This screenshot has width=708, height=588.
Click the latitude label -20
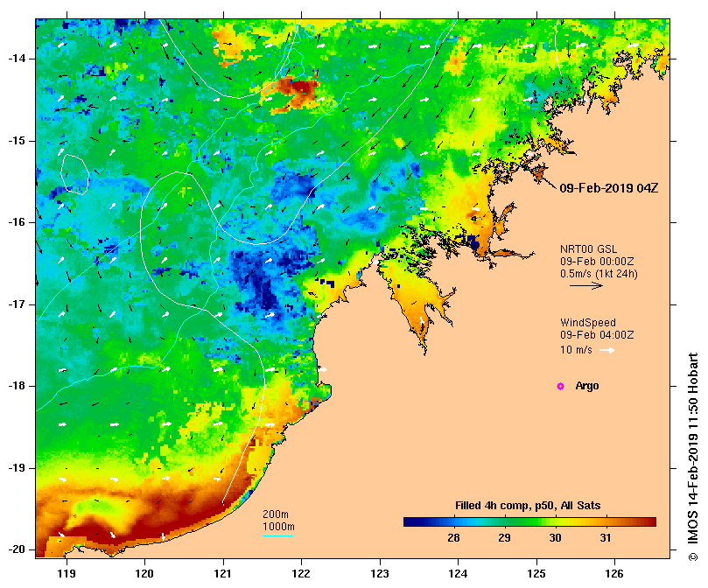(17, 550)
